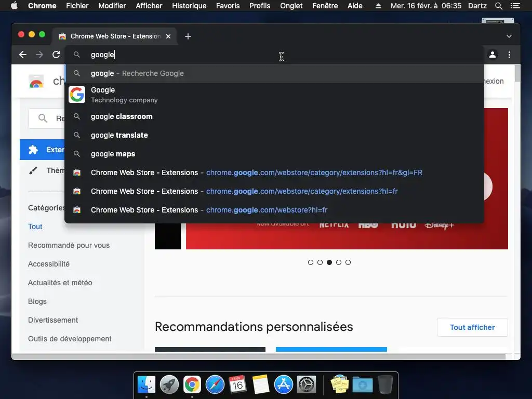Image resolution: width=532 pixels, height=399 pixels.
Task: Click the red promotional banner
Action: point(347,236)
